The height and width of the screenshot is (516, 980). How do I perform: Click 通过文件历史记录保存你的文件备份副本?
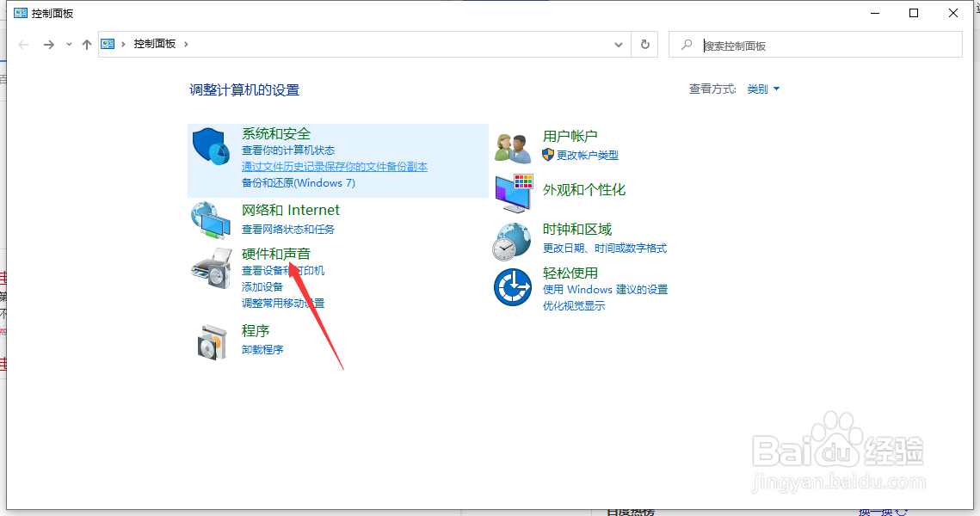[335, 167]
